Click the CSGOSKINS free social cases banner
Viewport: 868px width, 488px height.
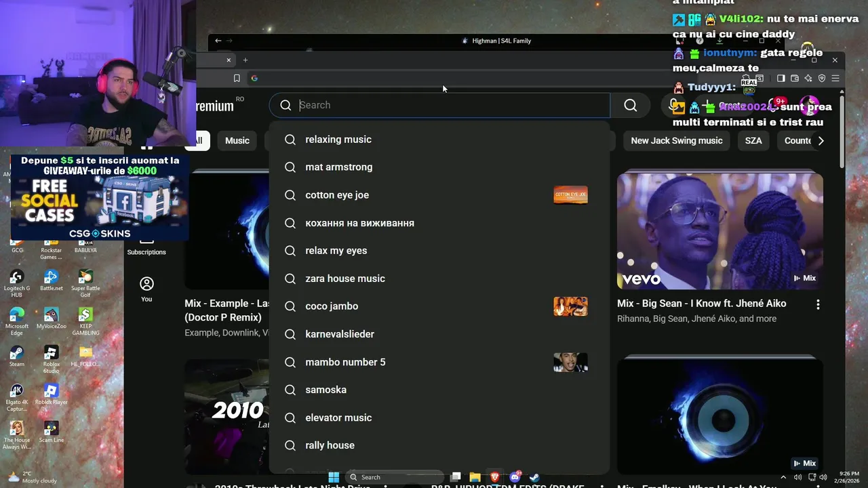click(x=100, y=197)
